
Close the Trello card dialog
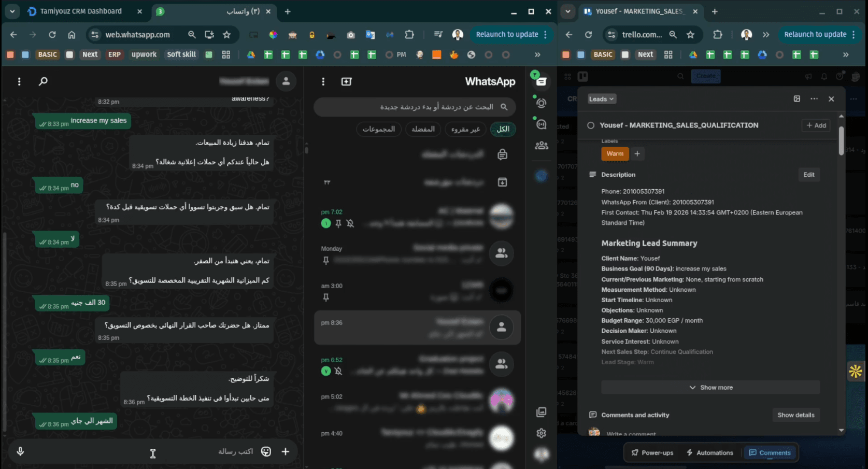point(831,99)
